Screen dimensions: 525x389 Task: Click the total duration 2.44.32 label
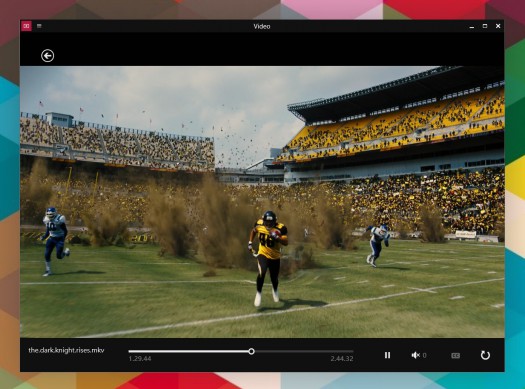point(342,359)
